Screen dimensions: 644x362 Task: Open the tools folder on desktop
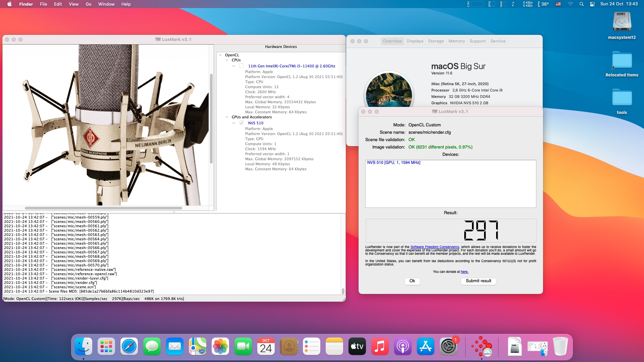622,98
